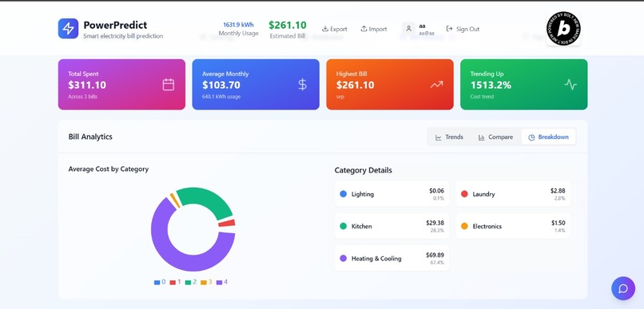
Task: Click the green Kitchen color dot
Action: 344,226
